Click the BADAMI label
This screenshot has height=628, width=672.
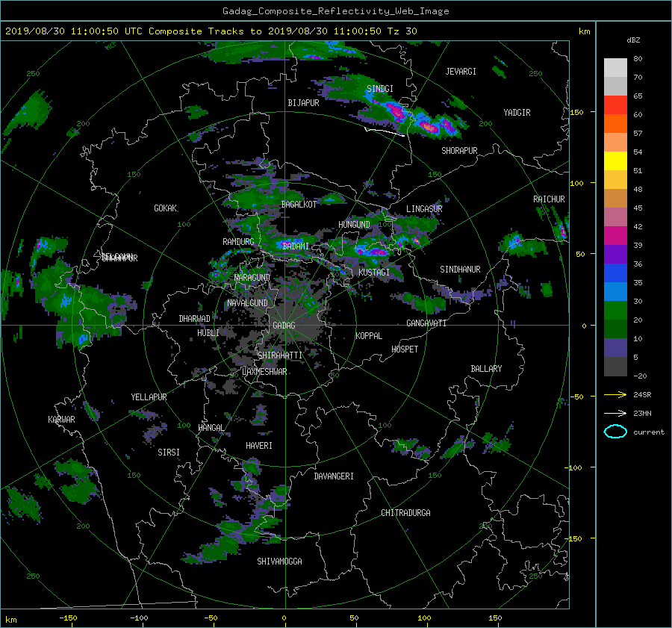click(296, 246)
